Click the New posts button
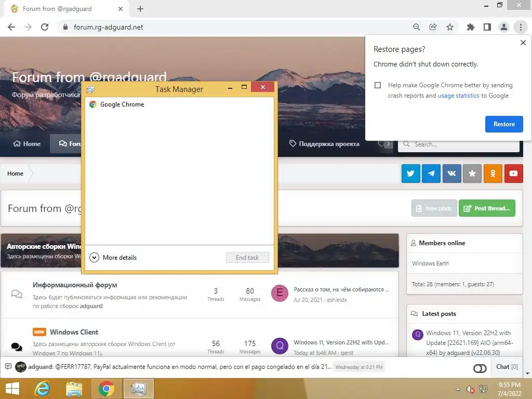 pos(434,208)
